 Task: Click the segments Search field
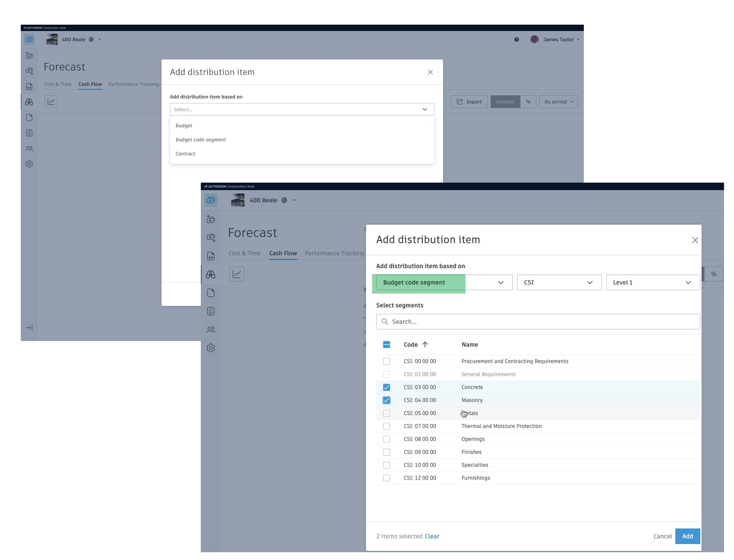pyautogui.click(x=538, y=322)
